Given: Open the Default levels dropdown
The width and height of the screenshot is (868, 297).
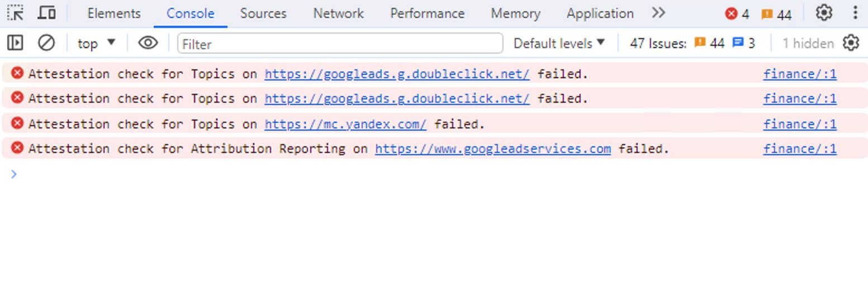Looking at the screenshot, I should (x=559, y=43).
